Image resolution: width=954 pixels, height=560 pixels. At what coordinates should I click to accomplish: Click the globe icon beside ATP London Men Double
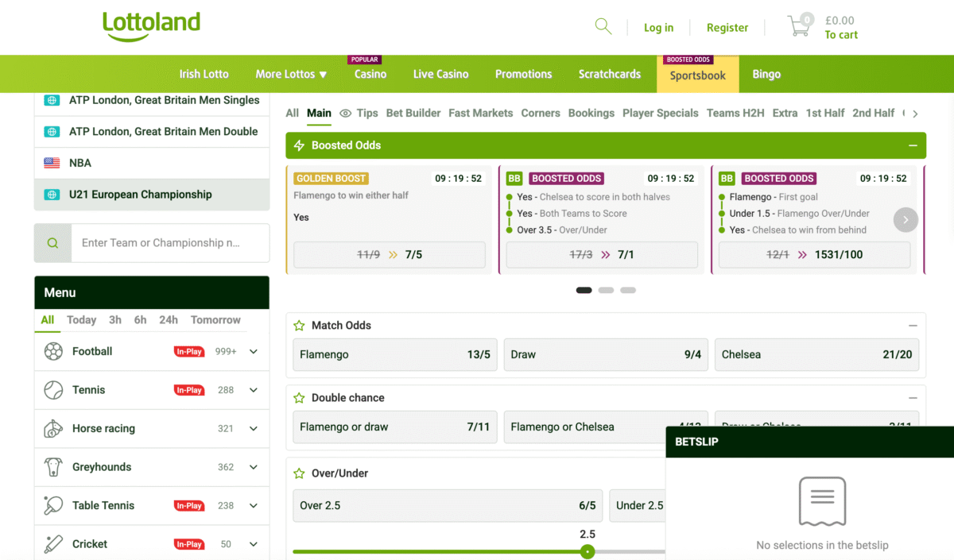(52, 132)
